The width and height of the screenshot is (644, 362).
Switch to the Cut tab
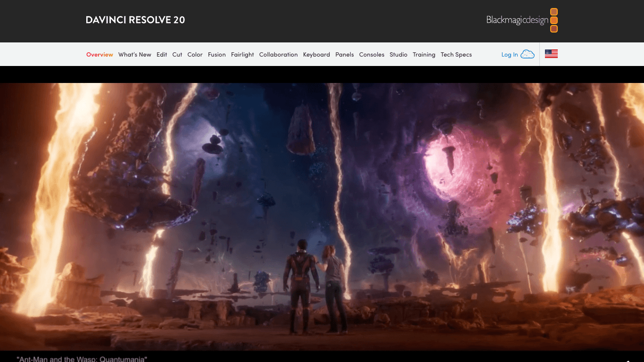[x=177, y=55]
